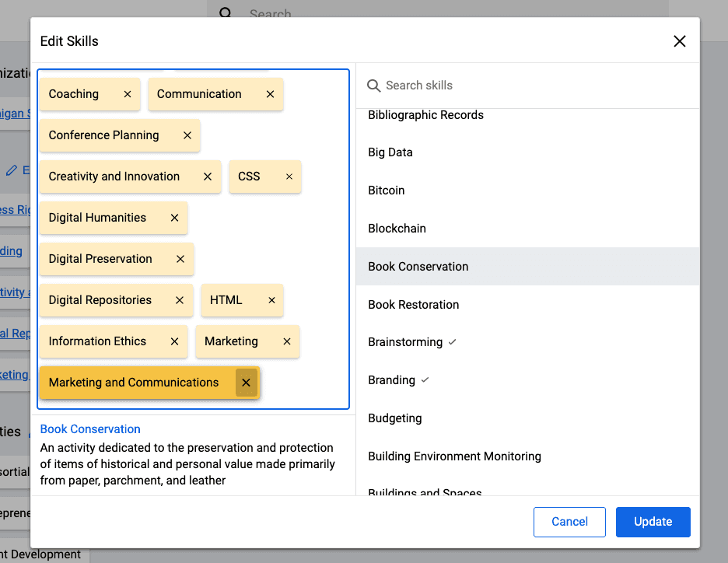Click the Digital Repositories chip label
The height and width of the screenshot is (563, 728).
100,300
